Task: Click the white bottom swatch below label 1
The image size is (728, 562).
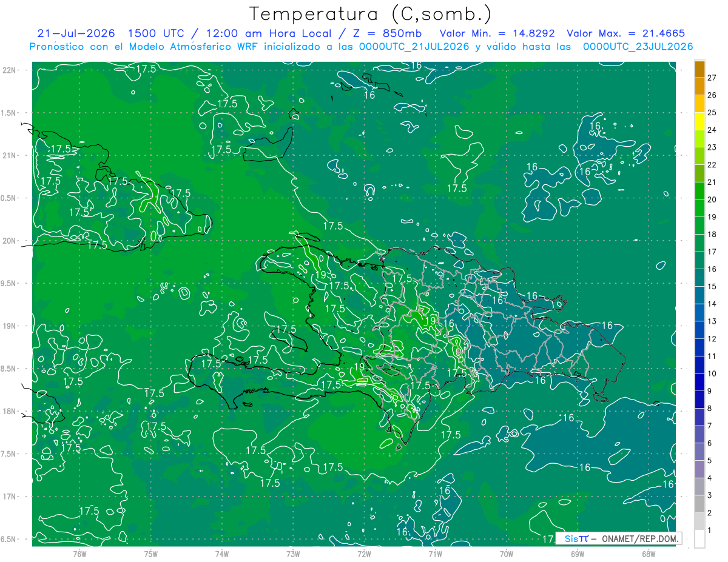Action: tap(699, 539)
